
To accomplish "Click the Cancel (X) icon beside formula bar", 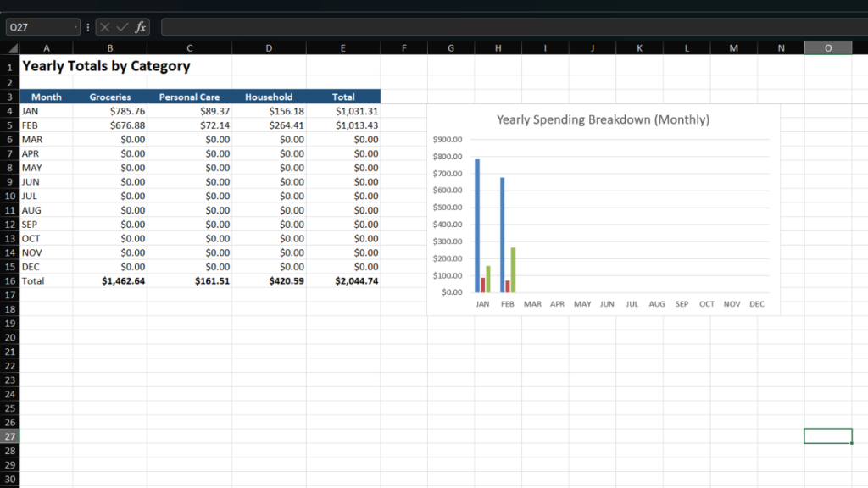I will coord(105,26).
